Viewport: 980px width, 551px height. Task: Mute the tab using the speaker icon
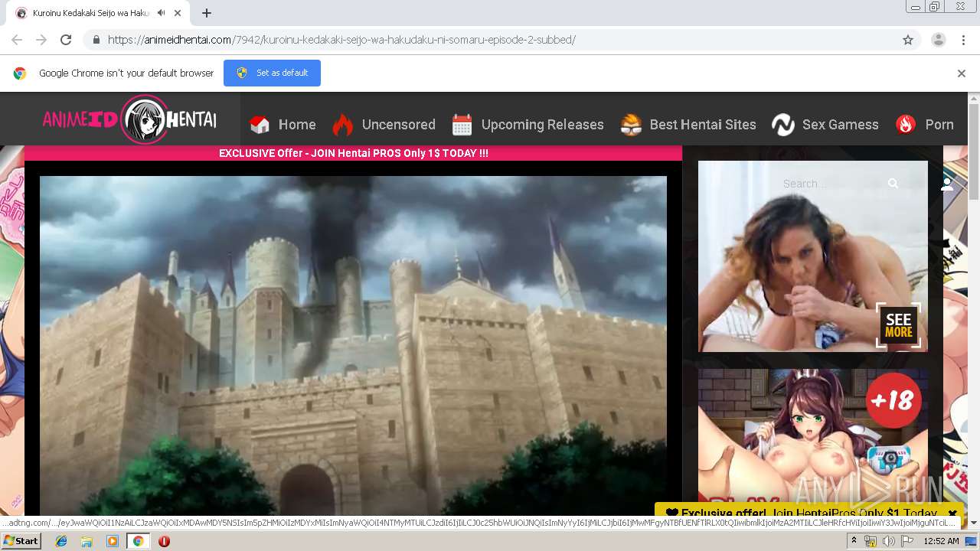tap(161, 13)
